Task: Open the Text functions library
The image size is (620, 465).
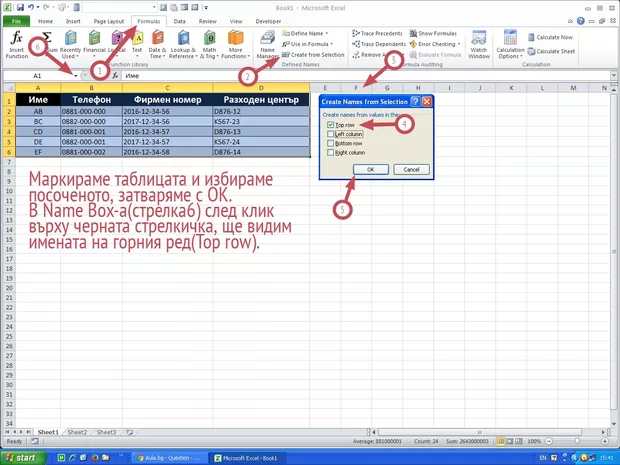Action: click(x=137, y=44)
